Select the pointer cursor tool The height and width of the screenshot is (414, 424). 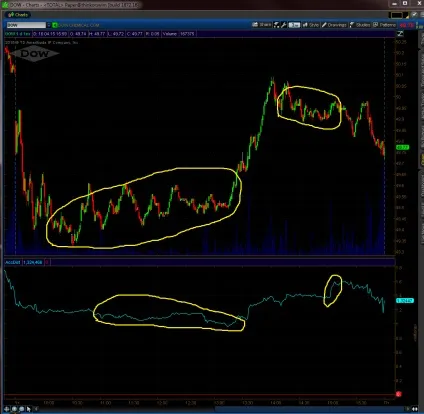(x=29, y=409)
